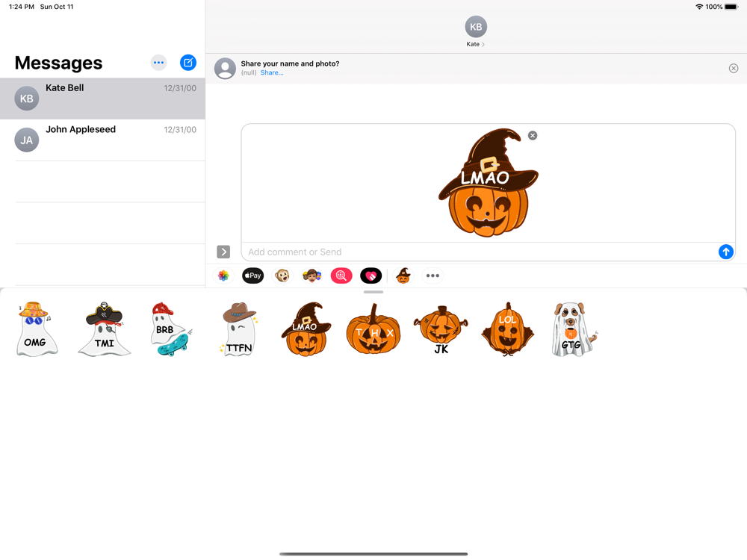Show more apps in app drawer

pyautogui.click(x=433, y=276)
